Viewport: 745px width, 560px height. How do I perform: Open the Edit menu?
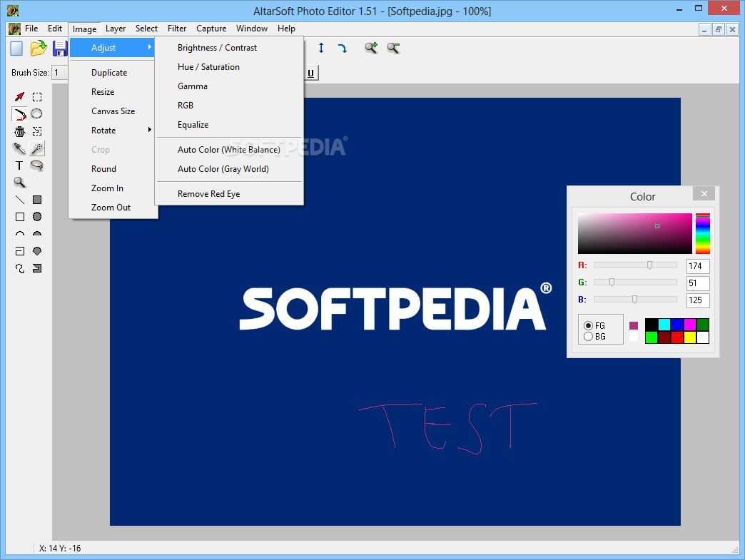pos(55,29)
